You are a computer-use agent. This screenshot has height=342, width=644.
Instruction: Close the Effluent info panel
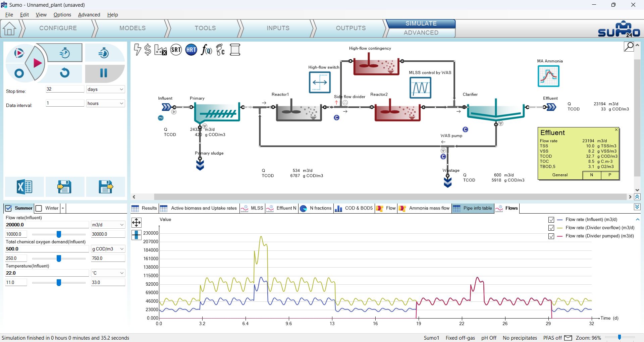pos(616,130)
